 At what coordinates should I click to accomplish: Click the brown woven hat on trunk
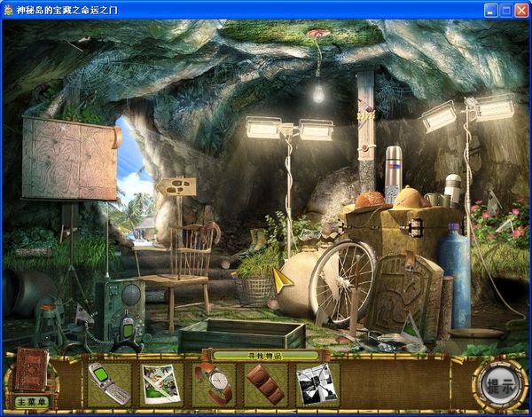(x=371, y=201)
